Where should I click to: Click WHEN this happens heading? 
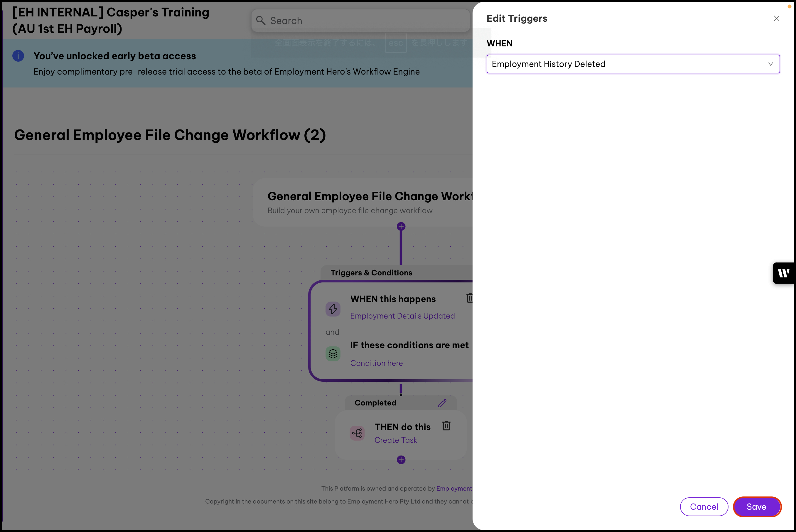click(x=393, y=299)
